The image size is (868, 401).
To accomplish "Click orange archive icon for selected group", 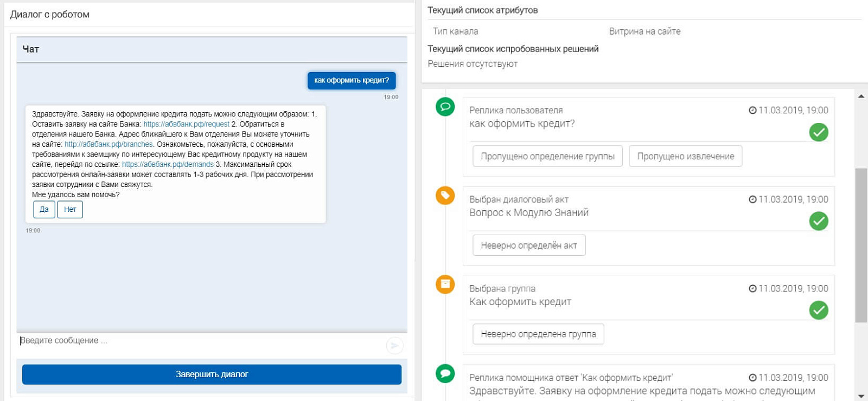I will click(x=445, y=284).
